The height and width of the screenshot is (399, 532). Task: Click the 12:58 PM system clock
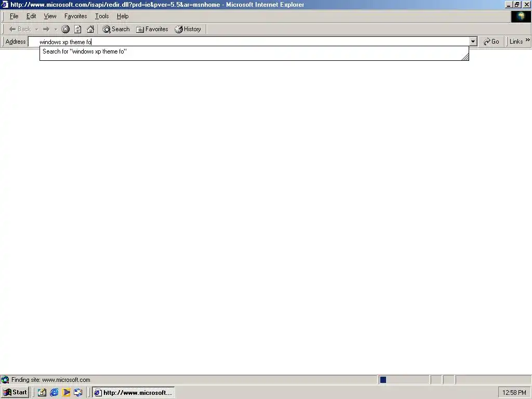point(514,393)
